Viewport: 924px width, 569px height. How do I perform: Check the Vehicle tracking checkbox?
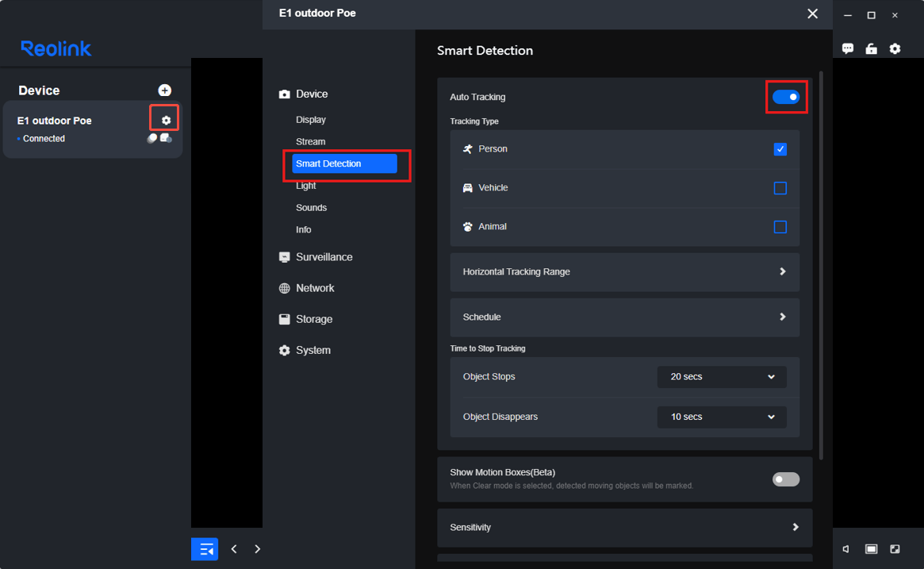780,188
